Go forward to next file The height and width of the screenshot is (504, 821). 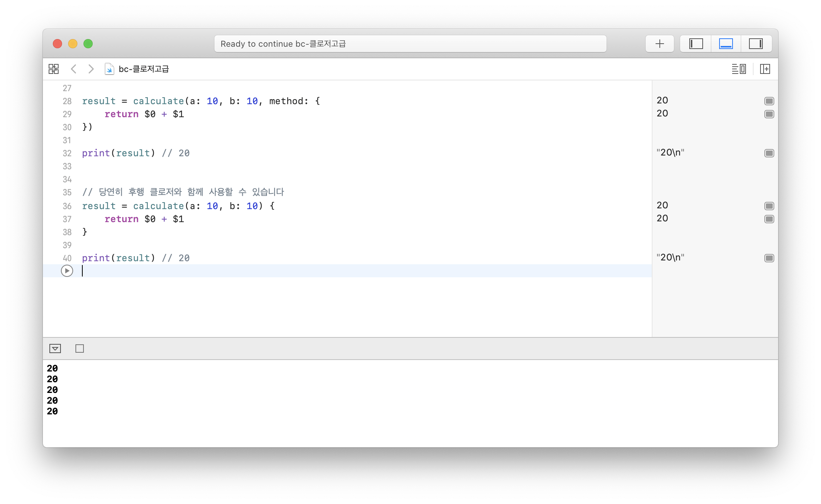click(x=91, y=69)
